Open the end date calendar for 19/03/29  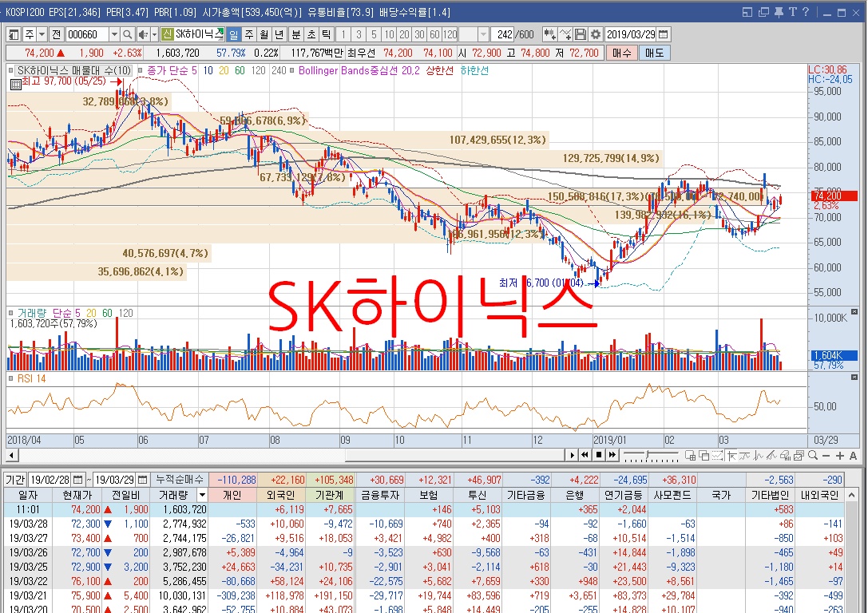143,480
